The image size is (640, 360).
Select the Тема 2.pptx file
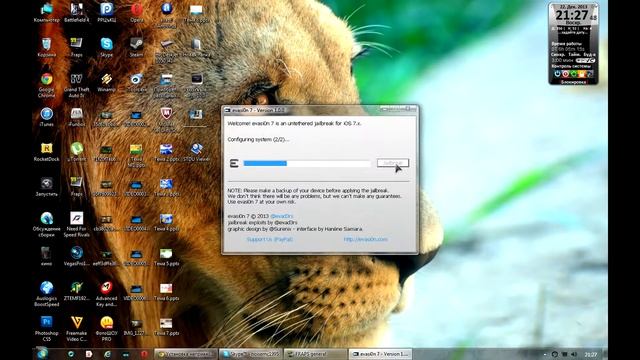(x=166, y=152)
